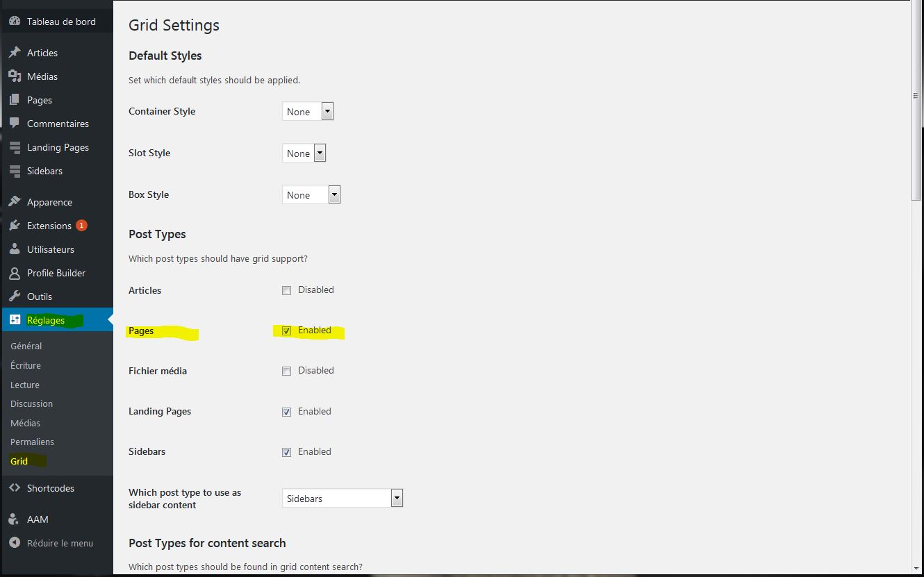924x577 pixels.
Task: Open the Permaliens settings submenu item
Action: click(32, 442)
